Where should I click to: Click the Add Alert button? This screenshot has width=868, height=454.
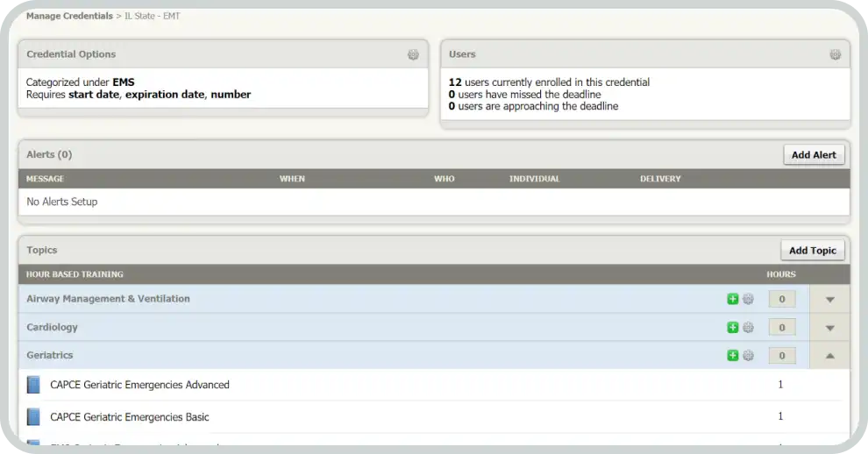tap(814, 155)
